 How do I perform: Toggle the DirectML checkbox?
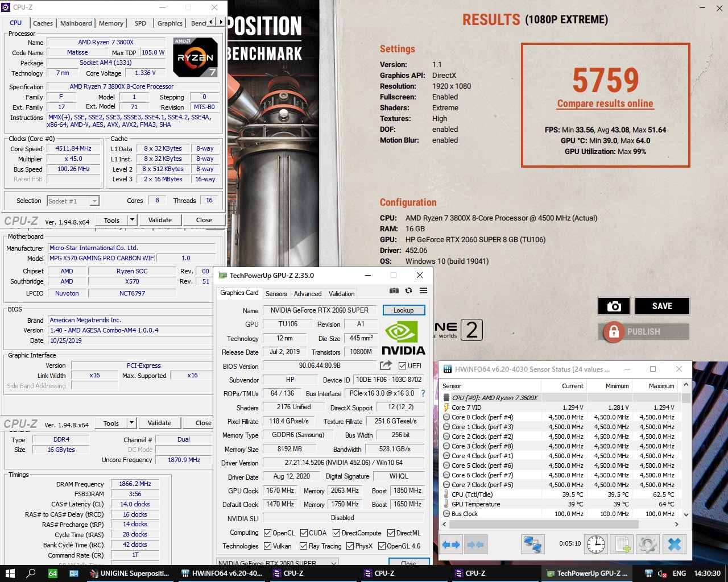point(391,533)
